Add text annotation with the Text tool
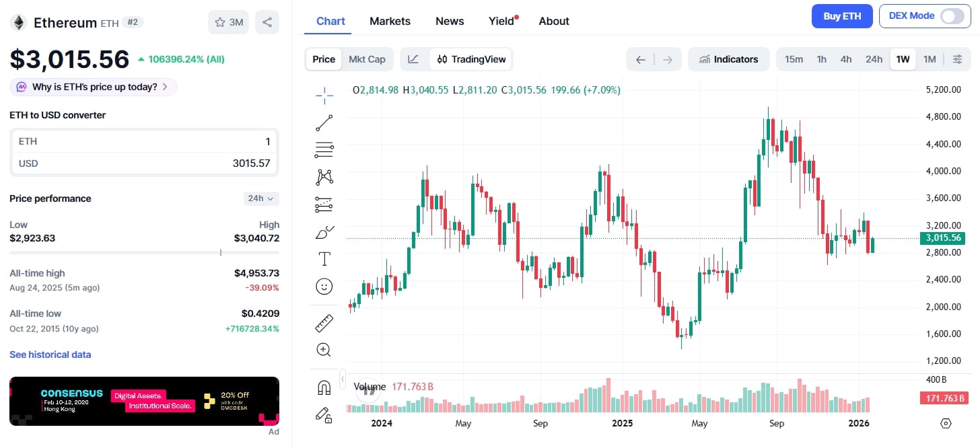This screenshot has width=980, height=448. click(324, 258)
